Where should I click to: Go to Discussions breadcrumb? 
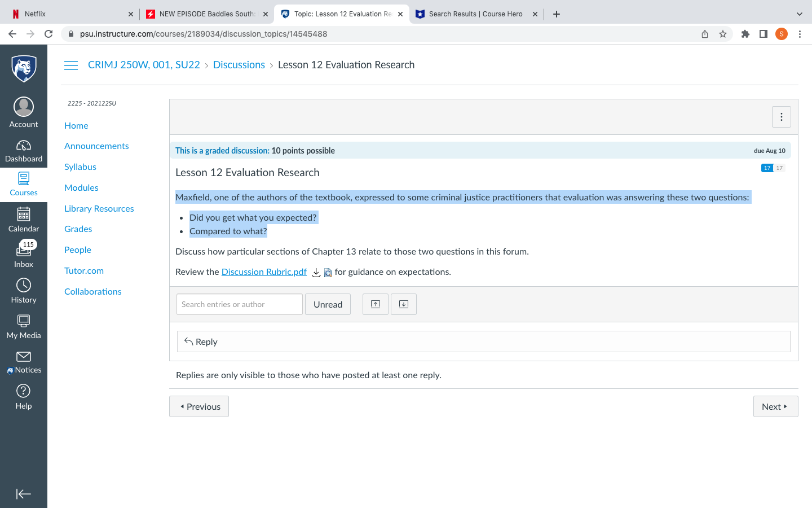(239, 65)
